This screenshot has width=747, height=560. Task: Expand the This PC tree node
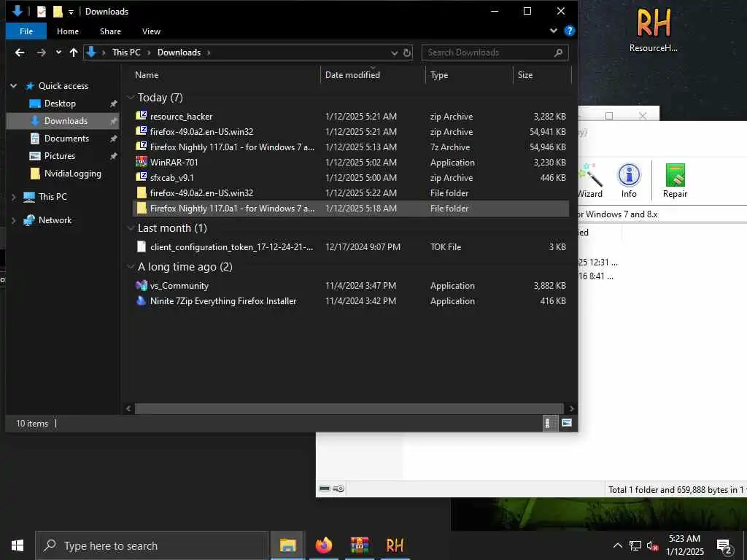pyautogui.click(x=13, y=197)
